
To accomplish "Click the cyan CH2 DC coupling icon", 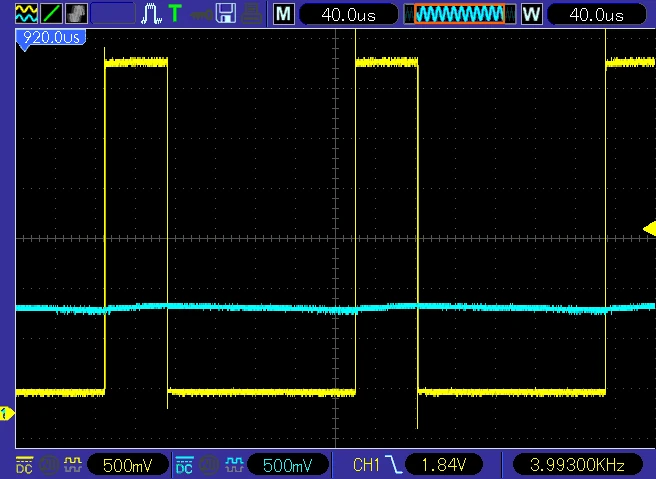I will click(184, 465).
